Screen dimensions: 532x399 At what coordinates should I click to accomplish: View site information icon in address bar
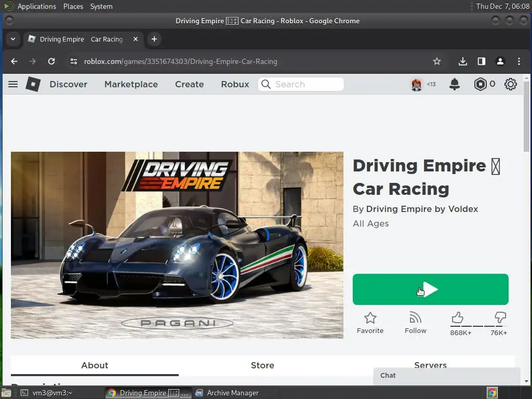tap(74, 61)
